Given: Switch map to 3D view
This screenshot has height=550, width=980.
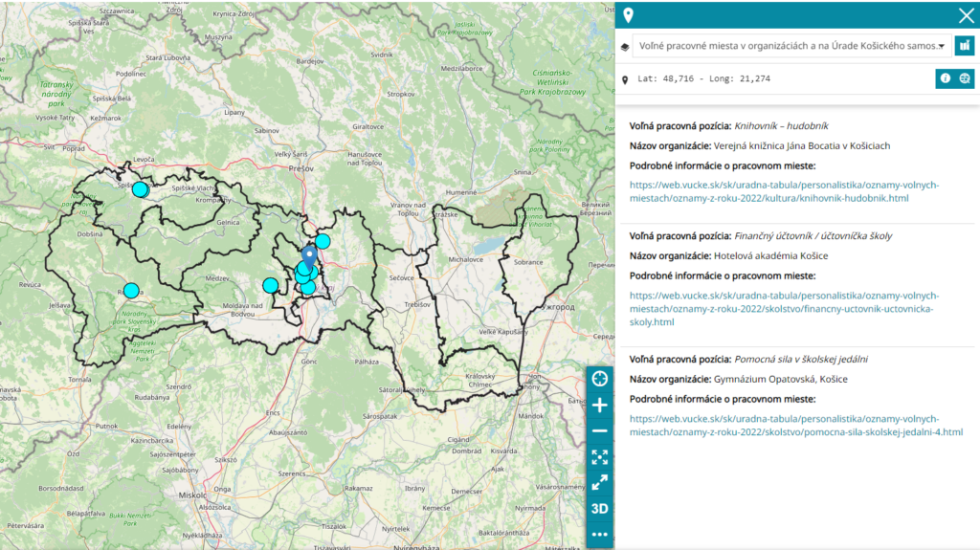Looking at the screenshot, I should 599,508.
